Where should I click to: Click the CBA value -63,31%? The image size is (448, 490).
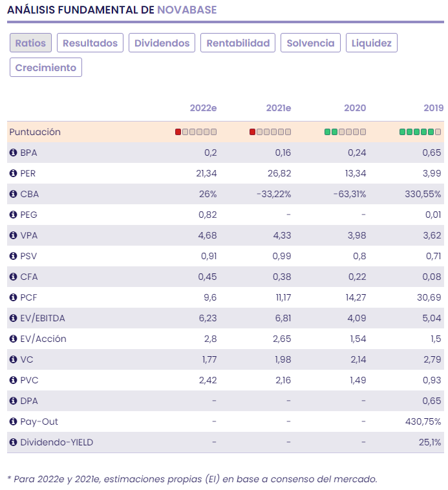click(x=349, y=194)
